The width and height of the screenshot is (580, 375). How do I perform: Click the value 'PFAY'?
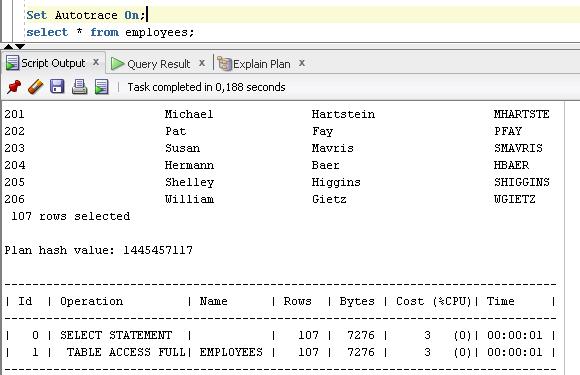point(508,131)
